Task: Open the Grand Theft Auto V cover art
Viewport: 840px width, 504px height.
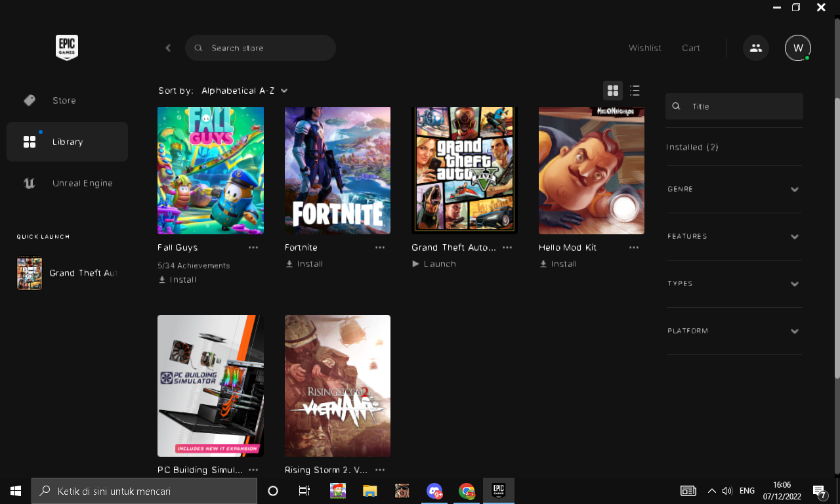Action: 465,171
